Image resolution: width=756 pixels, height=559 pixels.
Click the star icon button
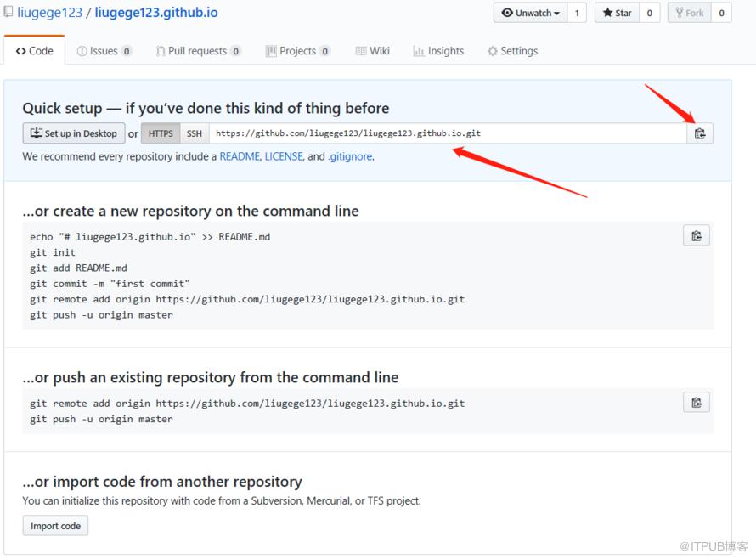click(618, 13)
